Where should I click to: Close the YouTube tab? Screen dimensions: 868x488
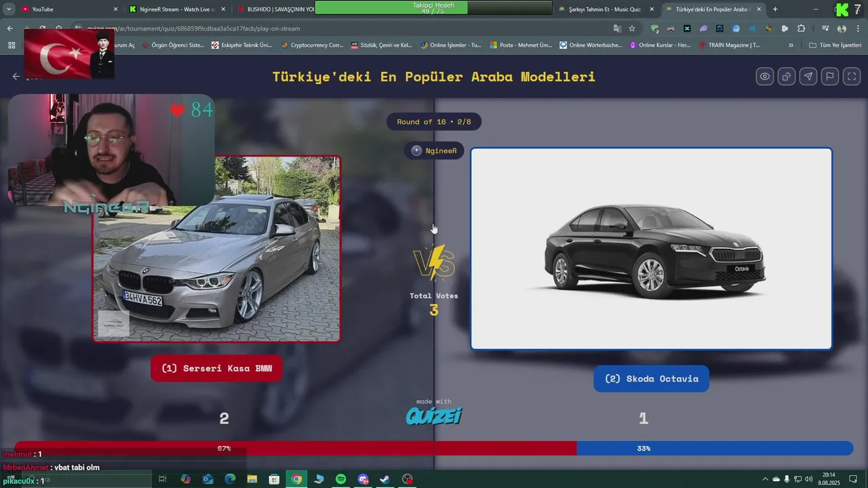click(x=115, y=9)
